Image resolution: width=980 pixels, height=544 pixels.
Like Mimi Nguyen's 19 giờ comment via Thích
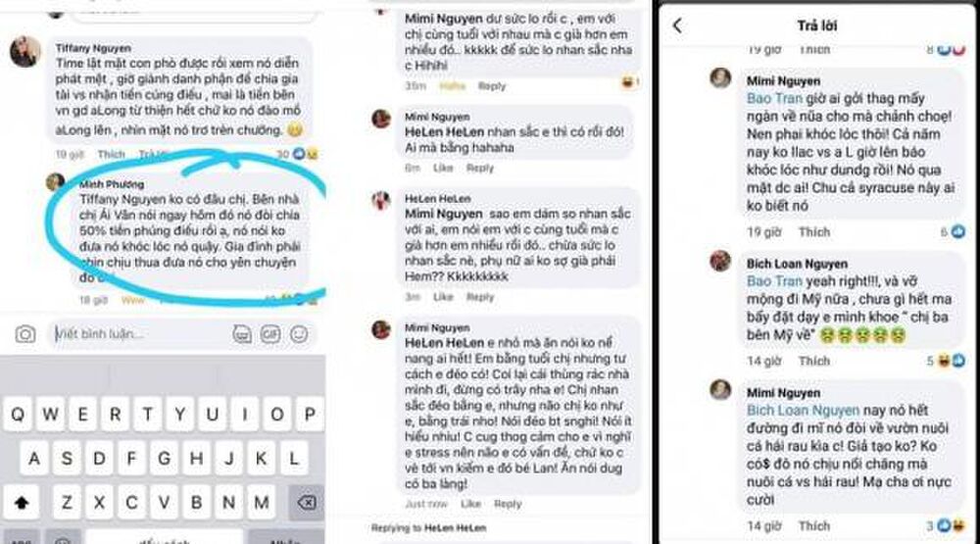(814, 232)
